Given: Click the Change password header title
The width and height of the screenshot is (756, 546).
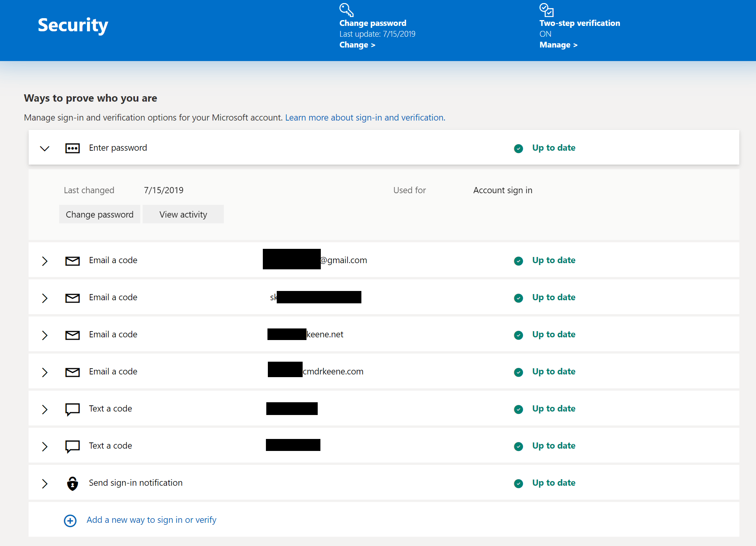Looking at the screenshot, I should pos(373,23).
